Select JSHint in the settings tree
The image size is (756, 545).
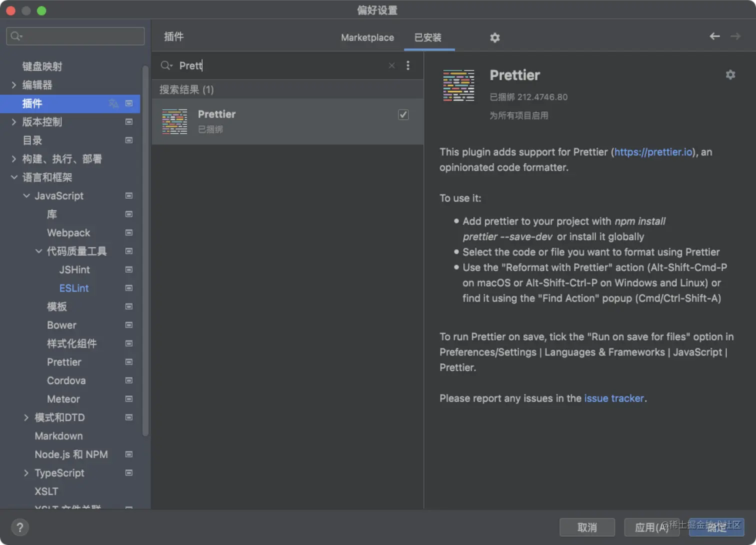point(74,269)
